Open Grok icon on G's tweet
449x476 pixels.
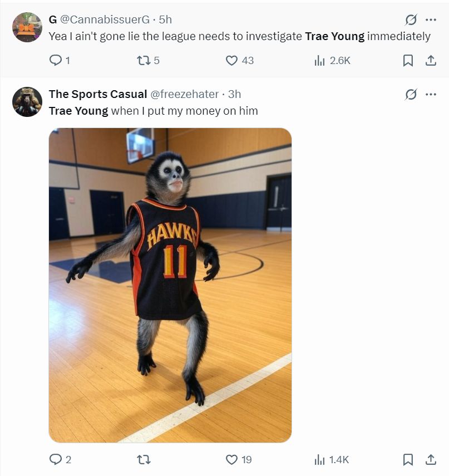point(411,20)
